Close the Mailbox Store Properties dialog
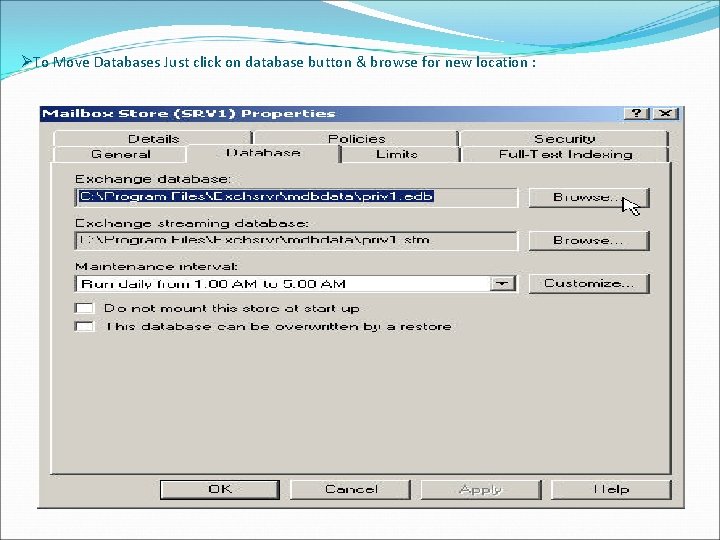Screen dimensions: 720x540 pos(665,113)
